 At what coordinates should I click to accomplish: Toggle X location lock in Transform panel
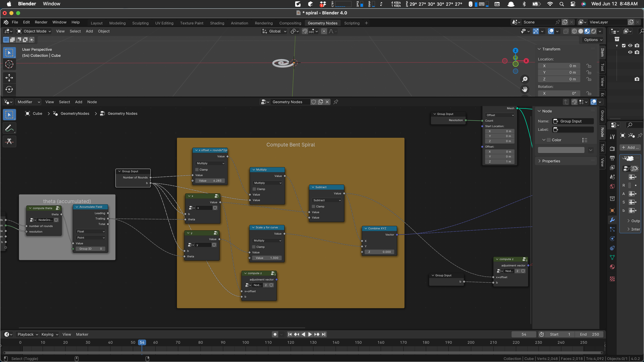[x=589, y=66]
